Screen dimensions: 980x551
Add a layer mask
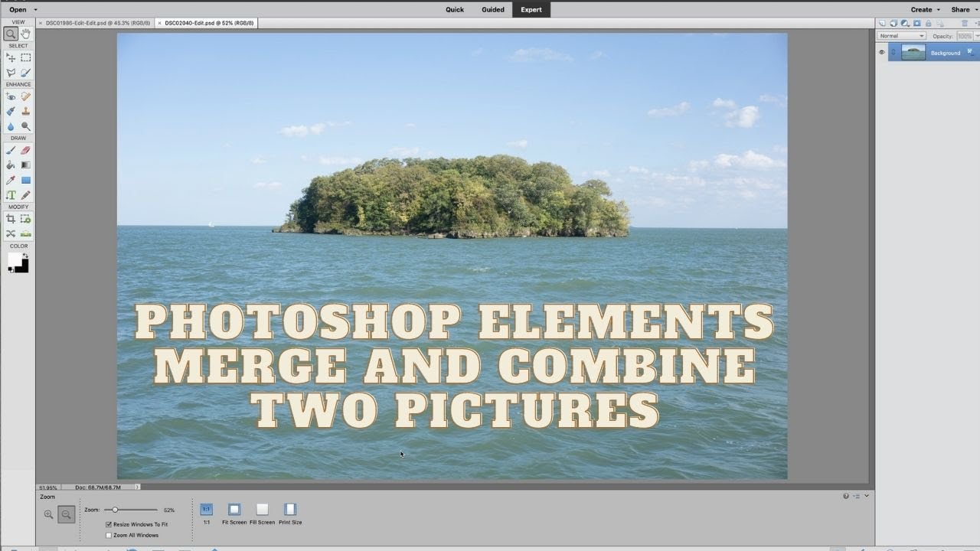917,23
